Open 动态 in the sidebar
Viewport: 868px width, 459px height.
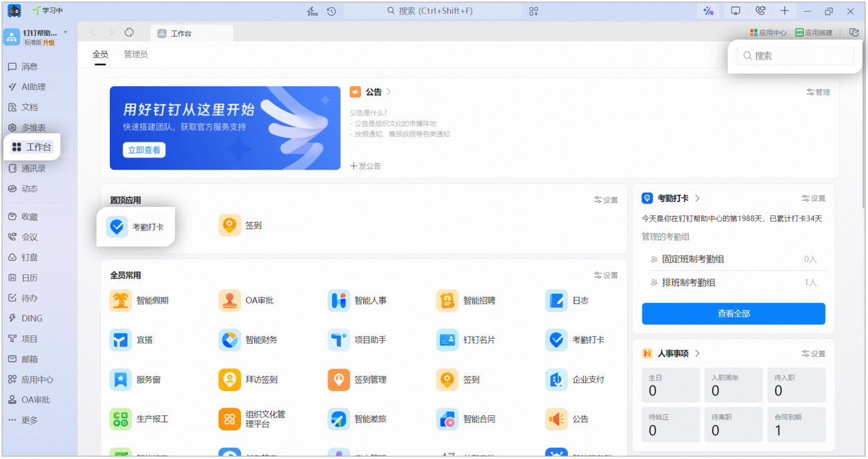point(23,188)
